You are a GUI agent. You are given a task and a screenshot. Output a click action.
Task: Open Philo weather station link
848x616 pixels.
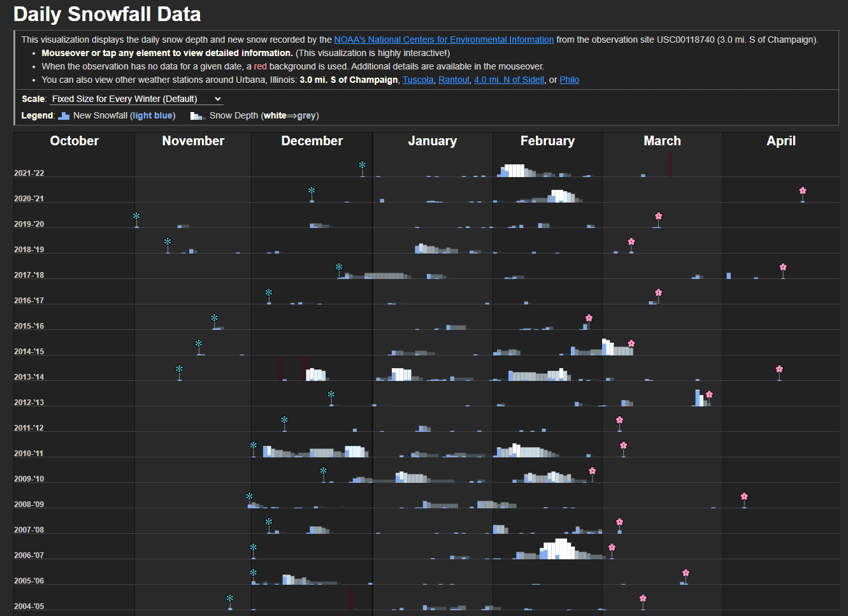570,80
